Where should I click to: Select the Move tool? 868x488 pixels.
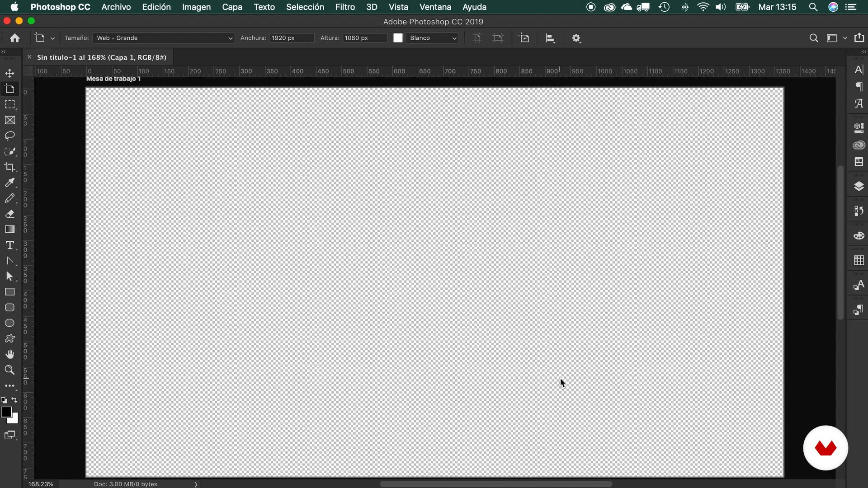click(9, 73)
